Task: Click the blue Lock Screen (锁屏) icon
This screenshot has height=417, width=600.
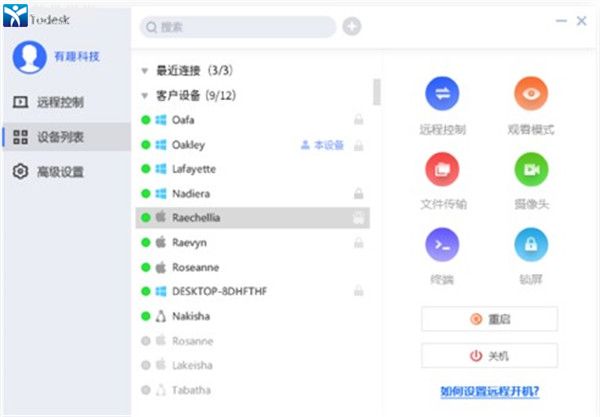Action: click(531, 245)
